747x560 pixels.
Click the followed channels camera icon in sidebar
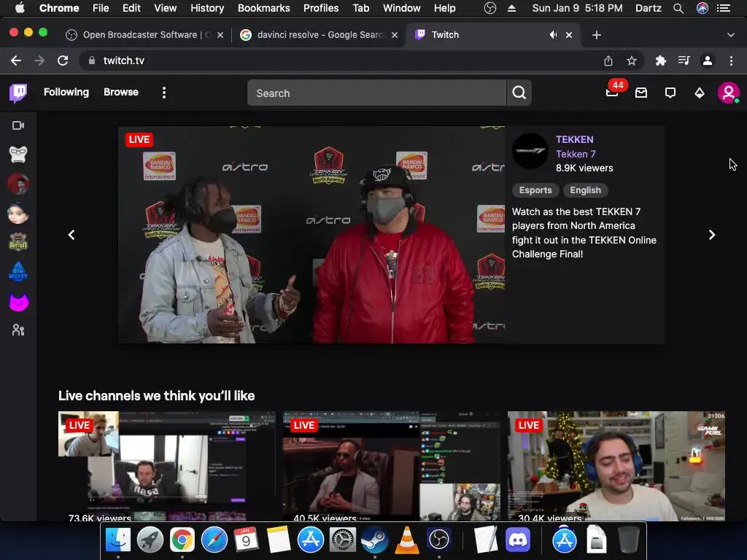(18, 125)
